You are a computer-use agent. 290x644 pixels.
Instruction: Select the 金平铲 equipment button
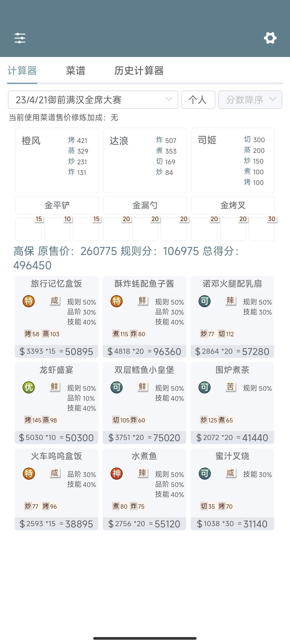point(57,205)
